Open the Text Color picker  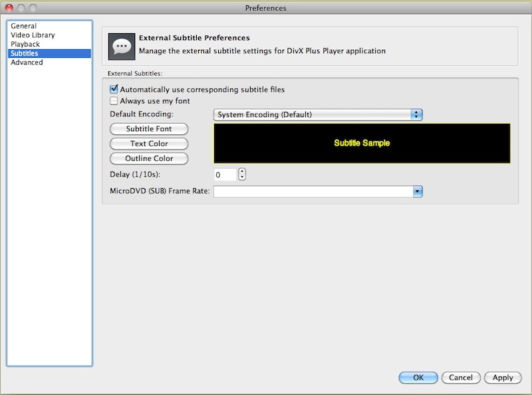pyautogui.click(x=149, y=144)
